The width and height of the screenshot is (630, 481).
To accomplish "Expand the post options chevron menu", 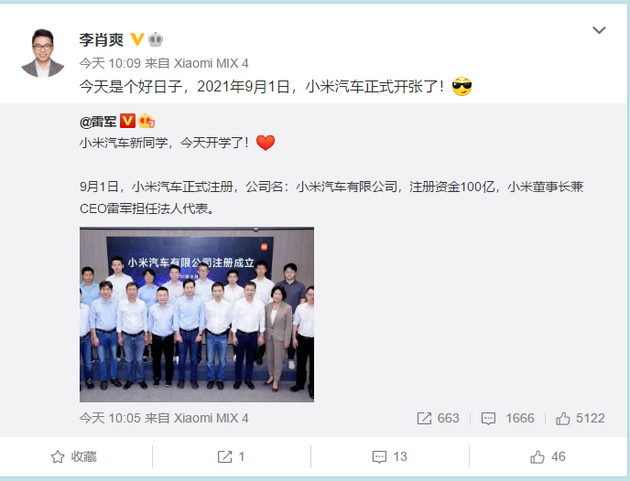I will [599, 30].
